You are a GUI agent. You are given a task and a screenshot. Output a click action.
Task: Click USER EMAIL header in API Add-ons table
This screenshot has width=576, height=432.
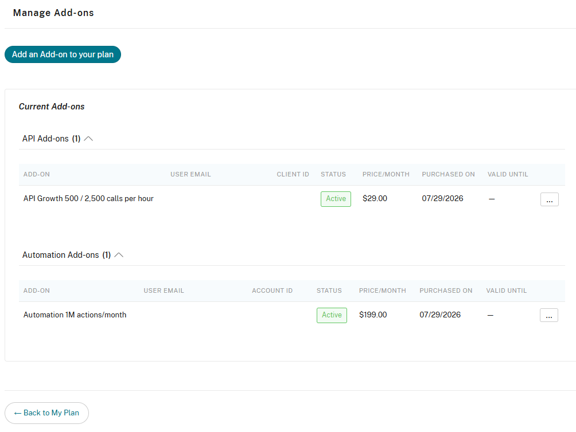tap(190, 174)
